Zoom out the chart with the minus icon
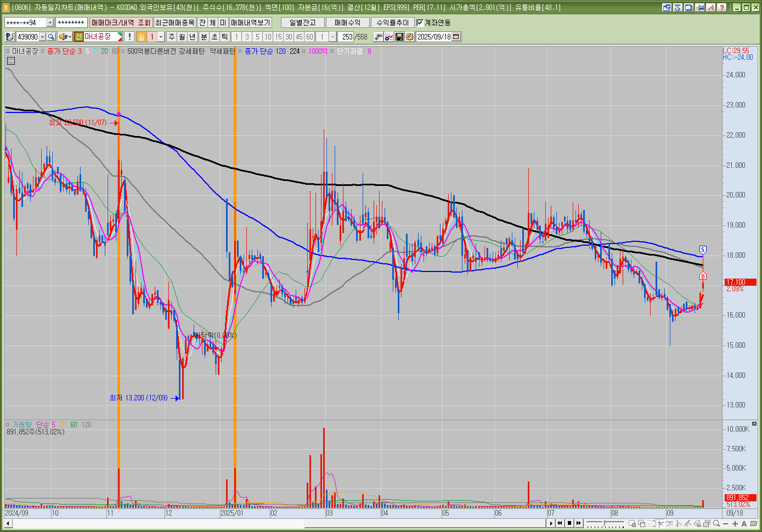The width and height of the screenshot is (762, 532). (x=726, y=523)
